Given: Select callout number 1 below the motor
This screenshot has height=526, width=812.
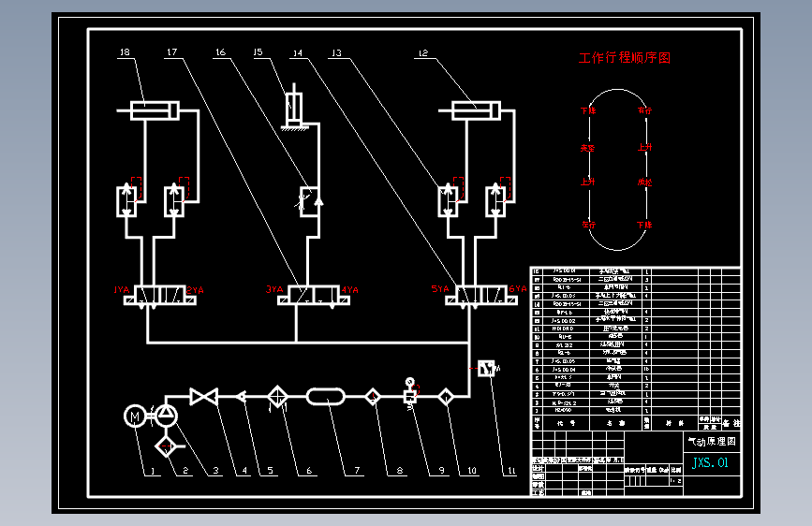Looking at the screenshot, I should coord(153,471).
